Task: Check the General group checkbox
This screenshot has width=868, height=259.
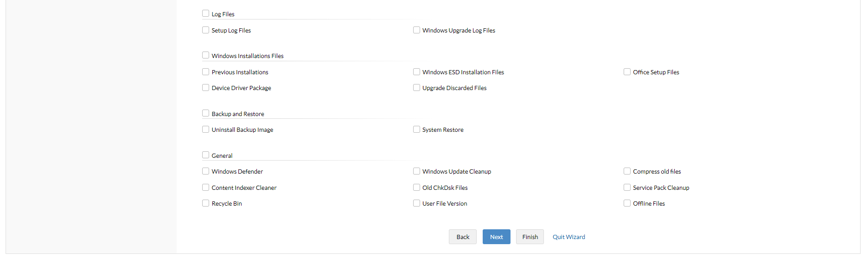Action: pos(205,155)
